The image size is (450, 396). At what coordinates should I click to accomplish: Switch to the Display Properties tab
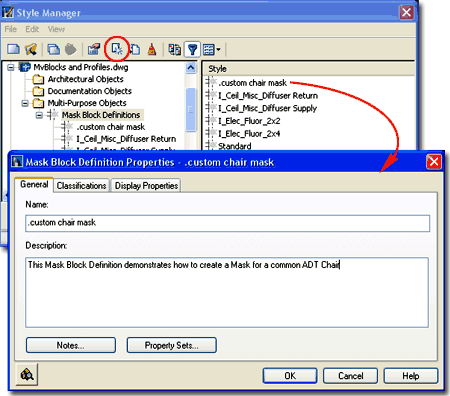click(x=146, y=185)
